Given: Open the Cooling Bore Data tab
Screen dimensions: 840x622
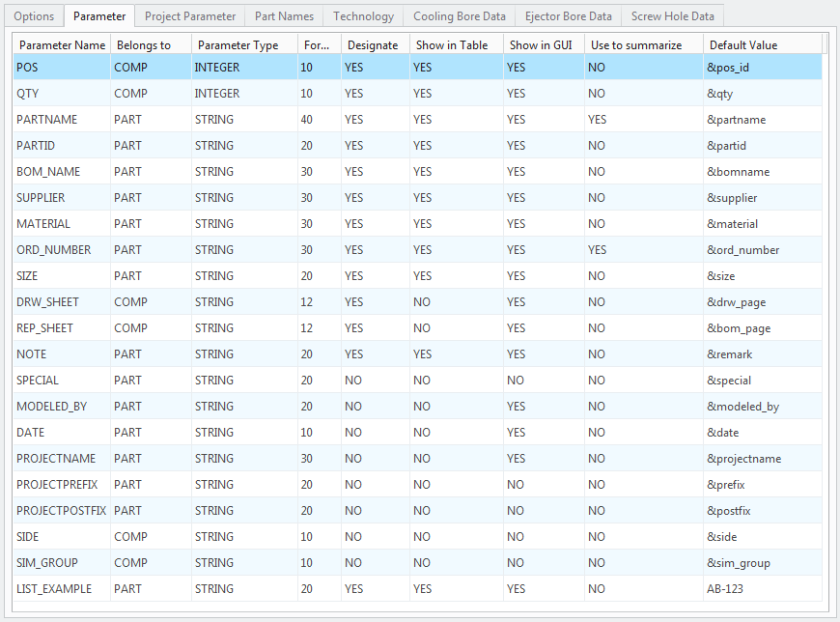Looking at the screenshot, I should point(459,16).
